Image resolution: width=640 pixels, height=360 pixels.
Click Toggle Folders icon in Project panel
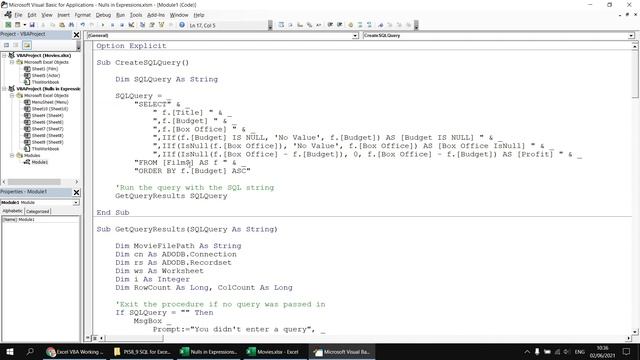(x=27, y=45)
